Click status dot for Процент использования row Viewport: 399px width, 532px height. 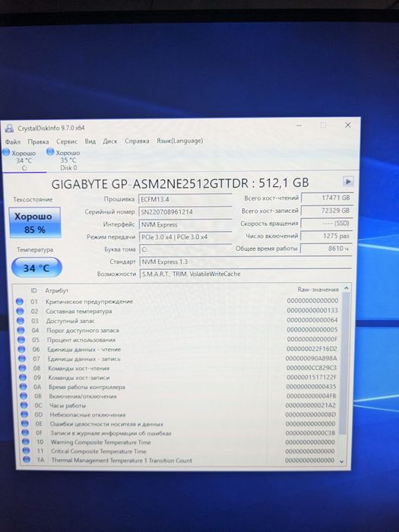pos(21,340)
